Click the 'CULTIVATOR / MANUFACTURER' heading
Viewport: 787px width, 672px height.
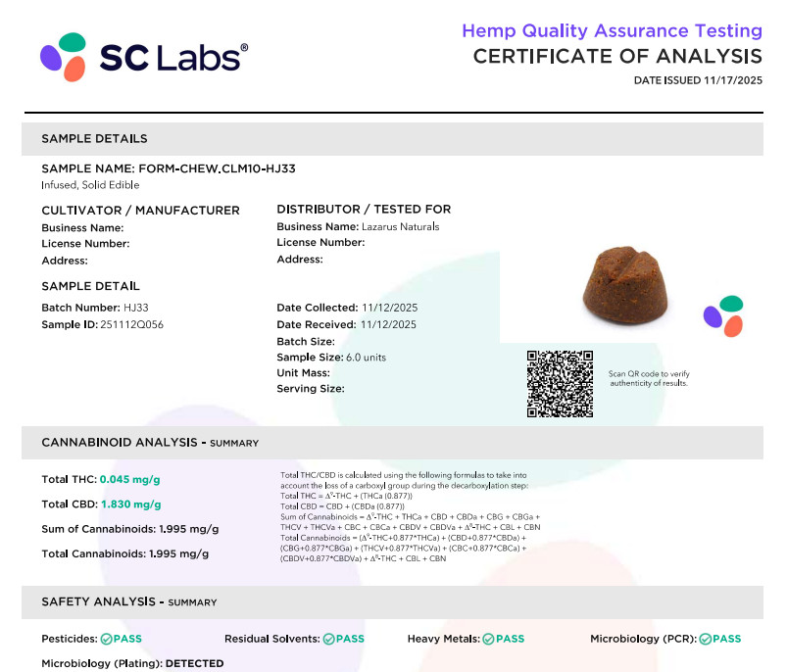[x=140, y=211]
